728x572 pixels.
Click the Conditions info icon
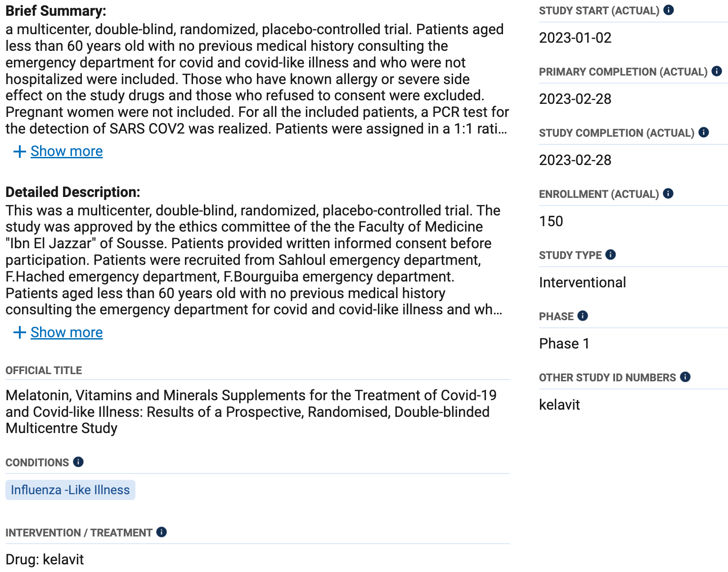coord(78,462)
